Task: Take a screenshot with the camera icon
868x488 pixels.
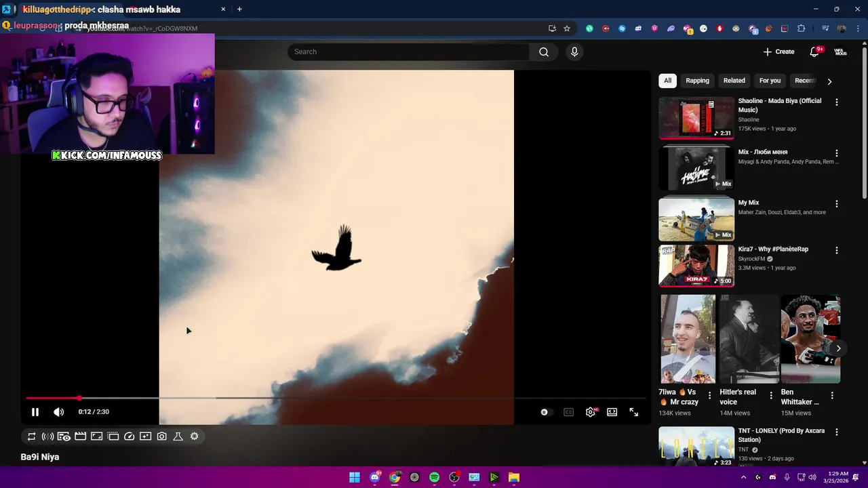Action: pos(161,436)
